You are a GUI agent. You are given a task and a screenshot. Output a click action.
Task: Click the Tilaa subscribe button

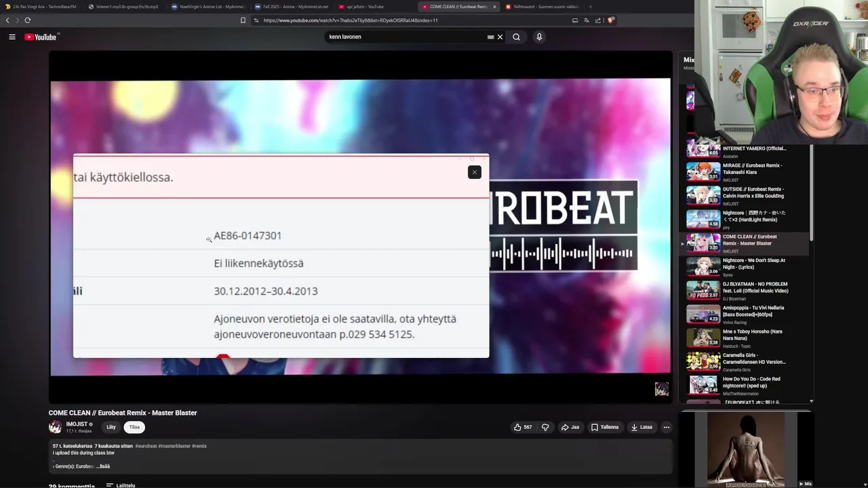[134, 427]
